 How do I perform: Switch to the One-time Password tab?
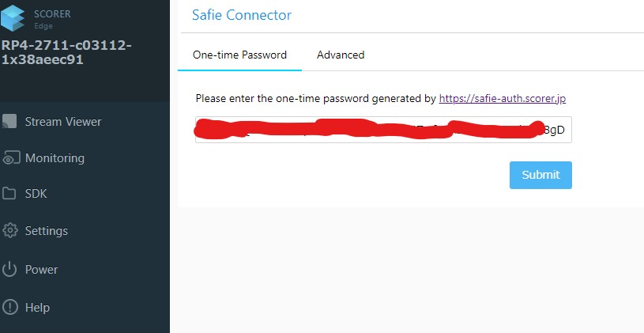[x=239, y=55]
